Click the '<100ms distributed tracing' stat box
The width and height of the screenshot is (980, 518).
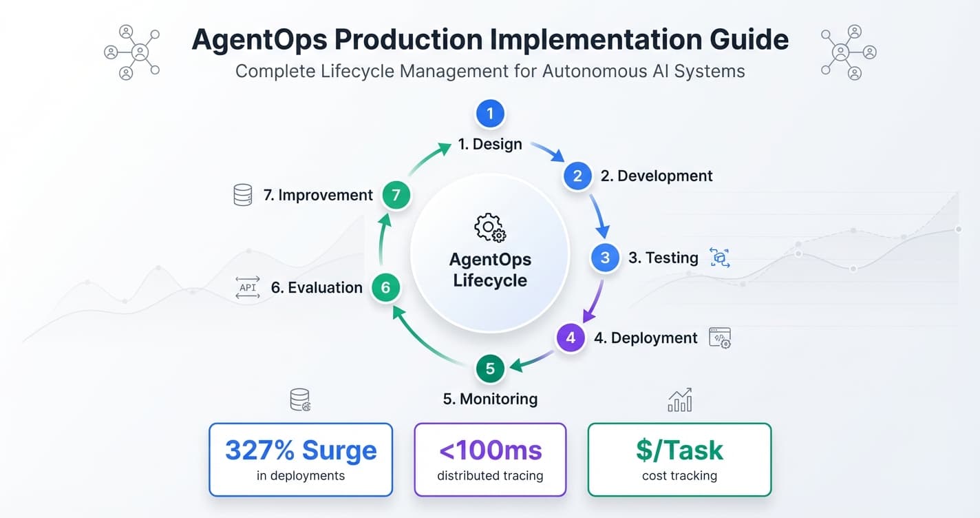489,459
